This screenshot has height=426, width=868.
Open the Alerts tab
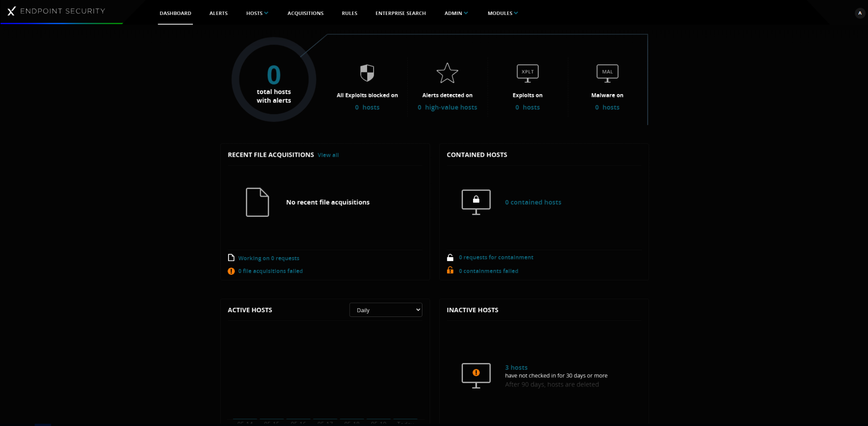pos(218,14)
